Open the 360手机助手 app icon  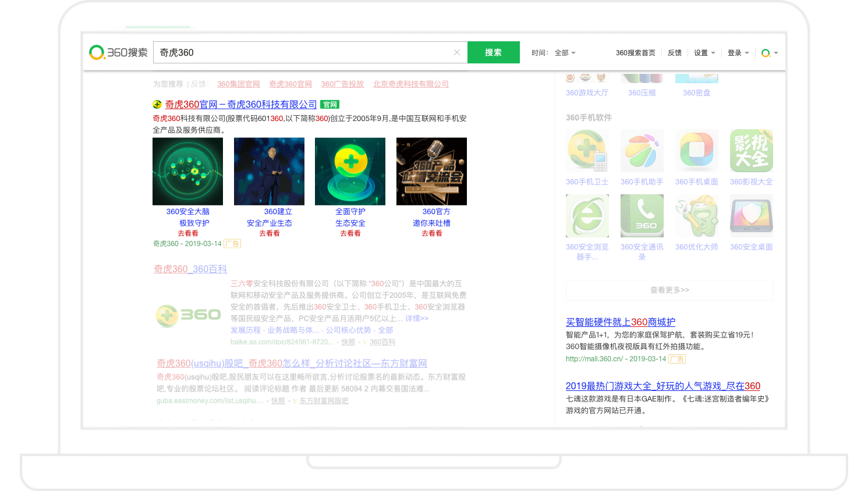pos(642,151)
